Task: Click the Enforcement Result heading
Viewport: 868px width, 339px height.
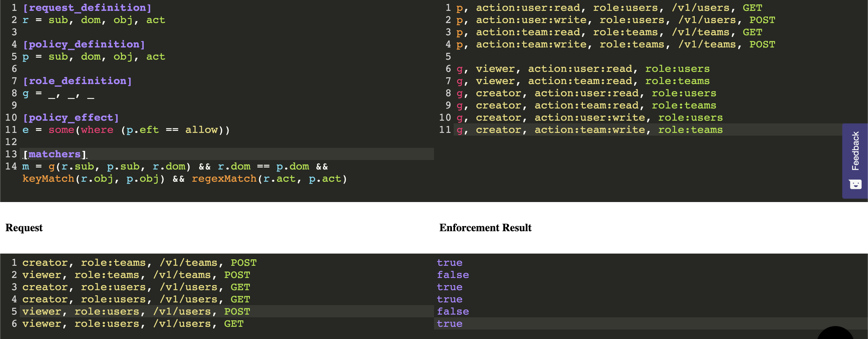Action: (x=486, y=227)
